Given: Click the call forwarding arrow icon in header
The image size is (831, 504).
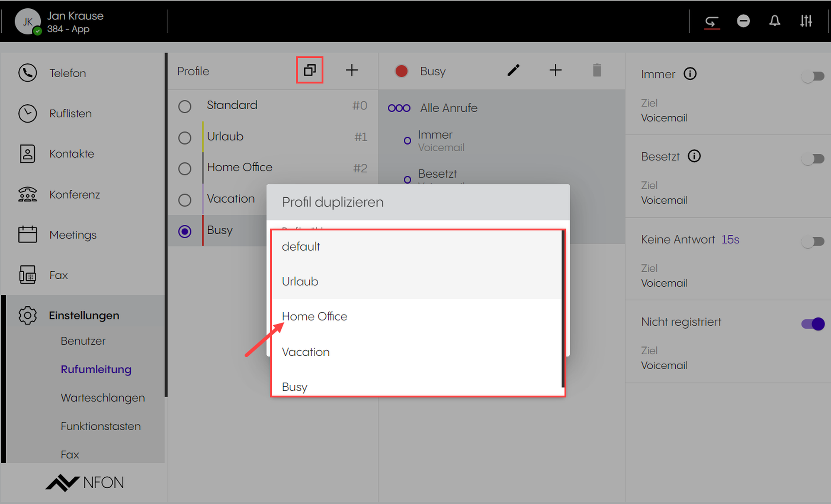Looking at the screenshot, I should [712, 21].
